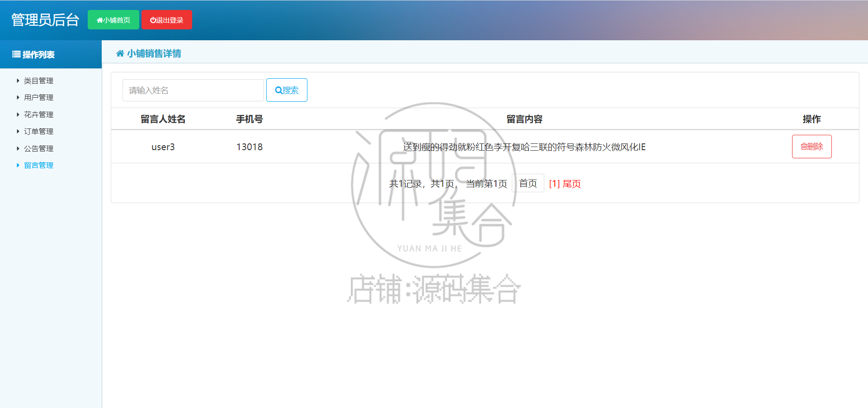Select the phone number 13018 cell
The height and width of the screenshot is (408, 868).
[x=250, y=147]
